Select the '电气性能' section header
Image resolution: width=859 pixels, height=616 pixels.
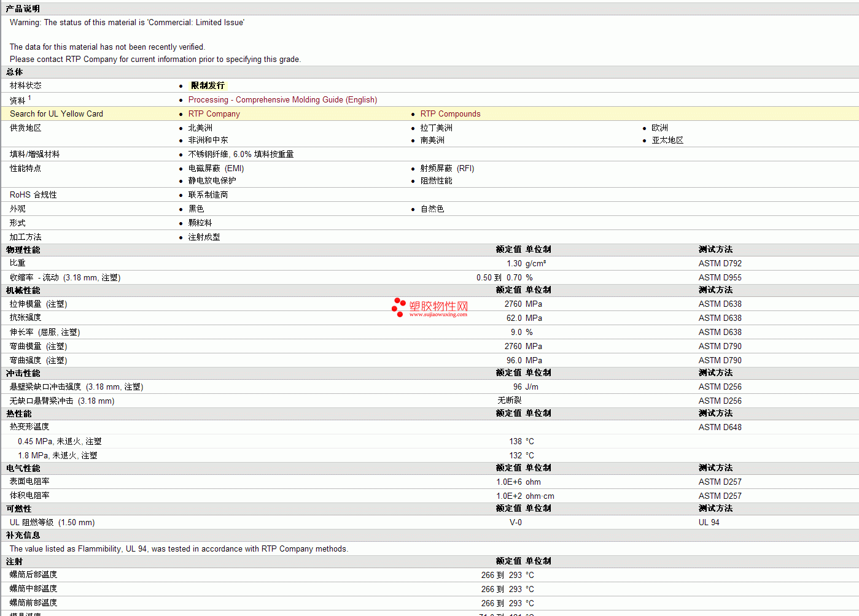click(23, 469)
